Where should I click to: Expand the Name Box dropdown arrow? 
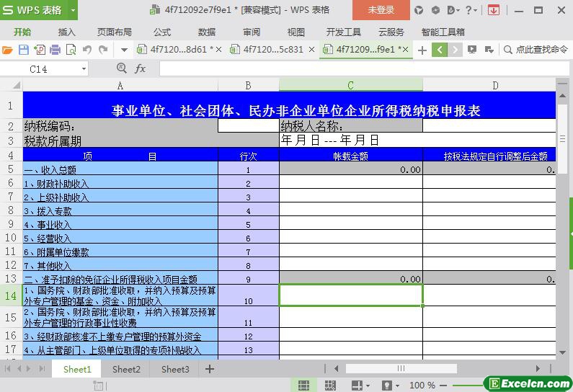pos(84,68)
